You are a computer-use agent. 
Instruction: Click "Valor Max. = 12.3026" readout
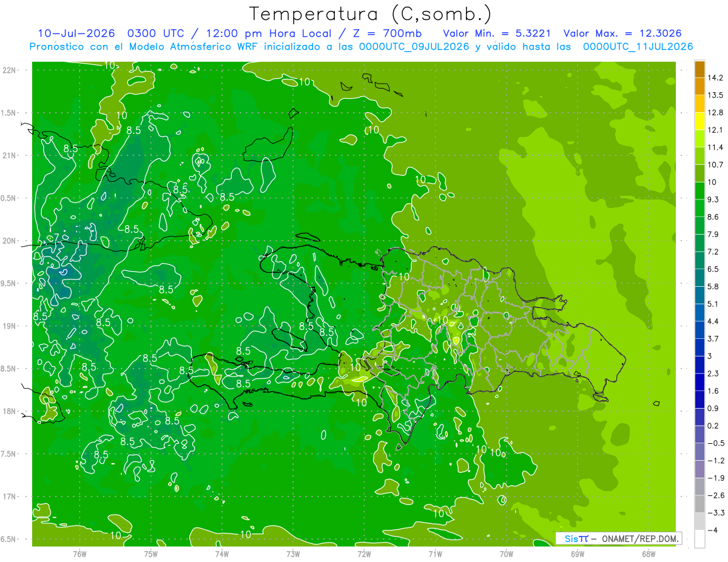tap(622, 33)
